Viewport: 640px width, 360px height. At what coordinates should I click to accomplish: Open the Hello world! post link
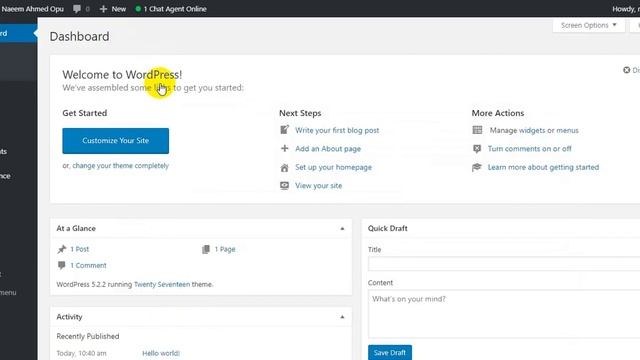161,353
